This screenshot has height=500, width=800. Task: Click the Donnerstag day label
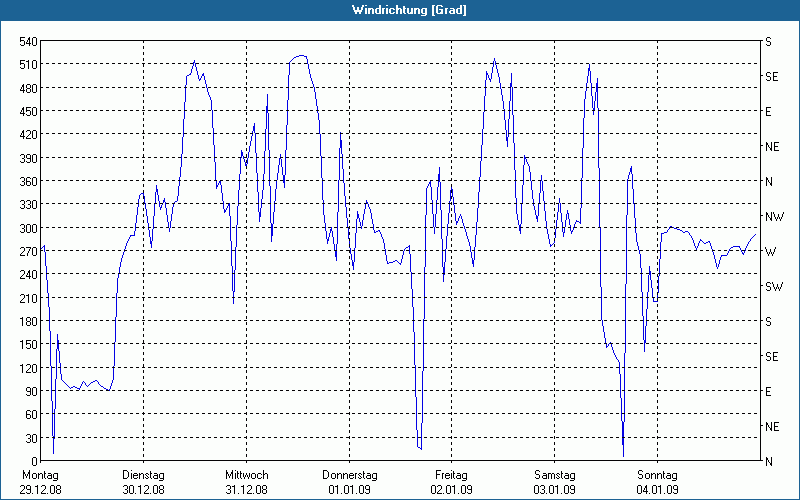(x=349, y=476)
